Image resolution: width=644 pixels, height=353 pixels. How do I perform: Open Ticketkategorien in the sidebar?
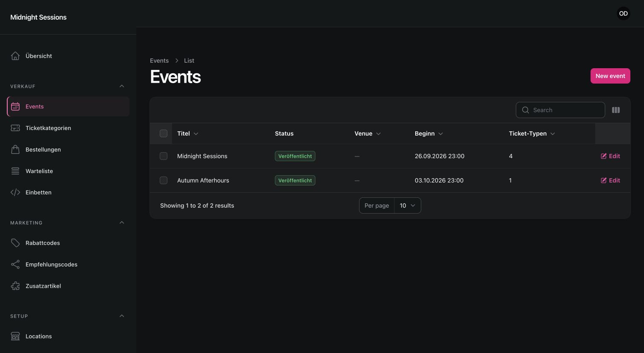pyautogui.click(x=68, y=128)
